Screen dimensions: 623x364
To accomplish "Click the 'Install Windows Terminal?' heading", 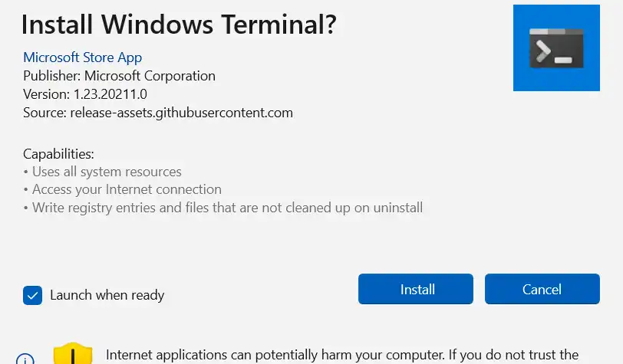I will pyautogui.click(x=179, y=25).
